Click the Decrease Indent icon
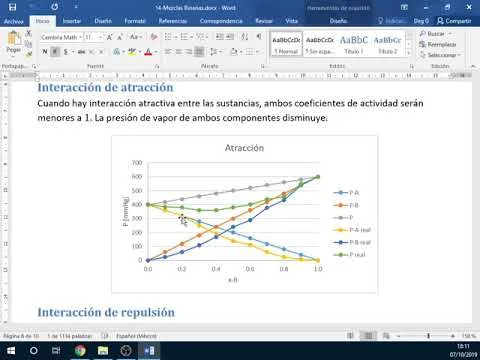The image size is (480, 360). [219, 37]
